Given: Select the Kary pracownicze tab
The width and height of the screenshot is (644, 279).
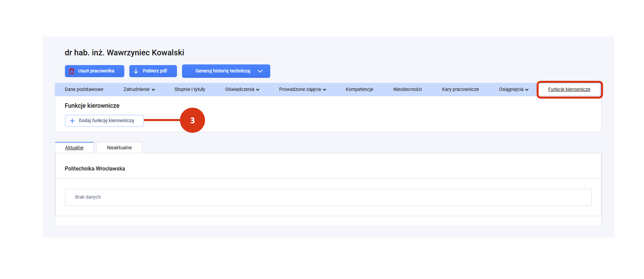Looking at the screenshot, I should coord(460,90).
